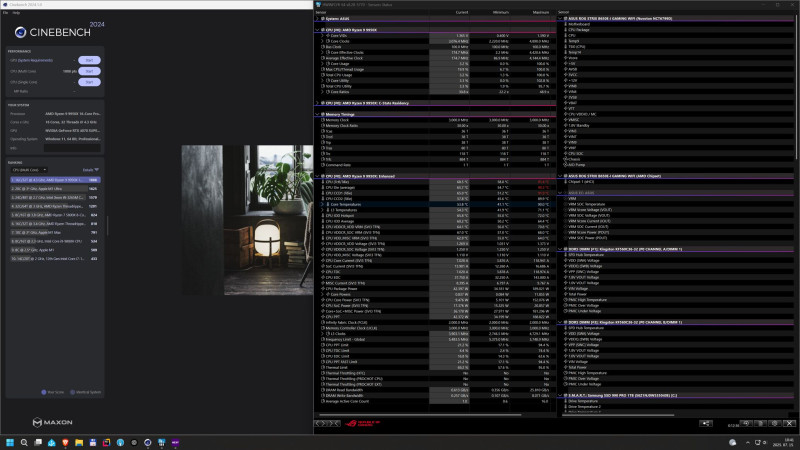Click the ROG Republic of Gamers logo

click(x=363, y=423)
